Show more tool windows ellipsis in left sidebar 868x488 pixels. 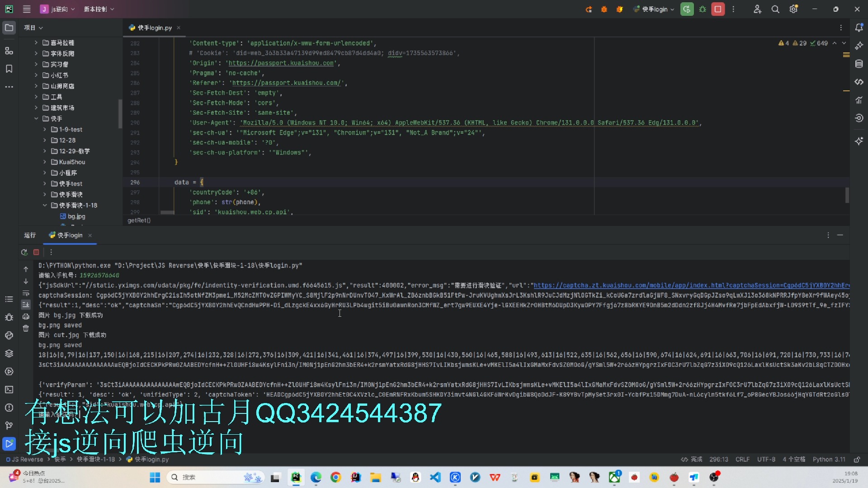[x=9, y=87]
